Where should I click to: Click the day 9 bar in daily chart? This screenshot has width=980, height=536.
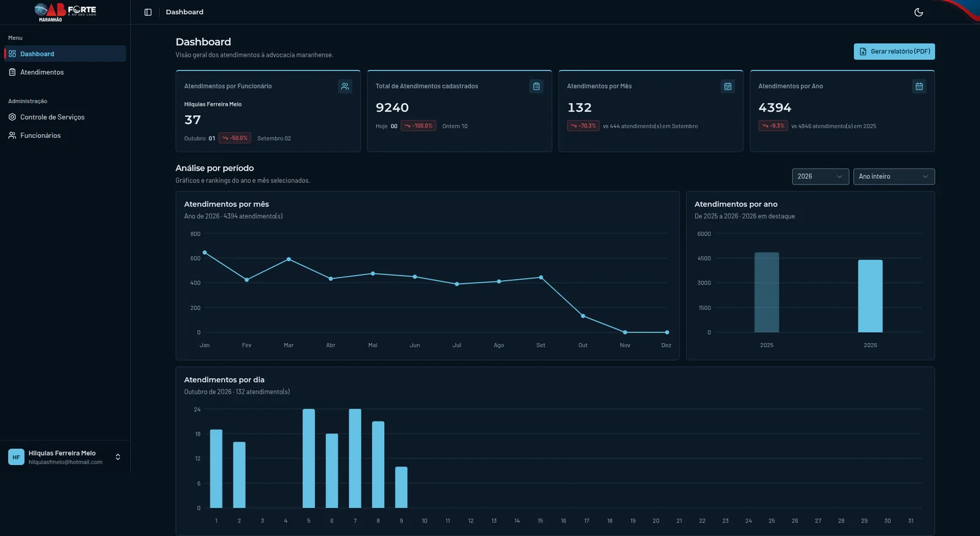click(401, 487)
